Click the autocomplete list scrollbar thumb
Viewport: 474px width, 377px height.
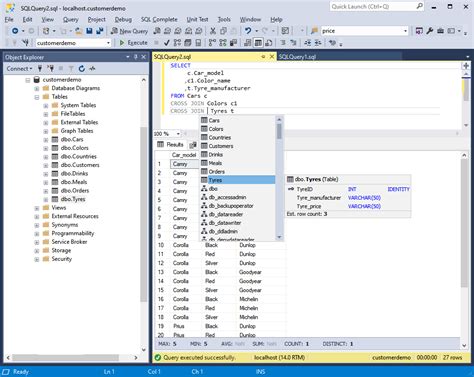pyautogui.click(x=279, y=131)
